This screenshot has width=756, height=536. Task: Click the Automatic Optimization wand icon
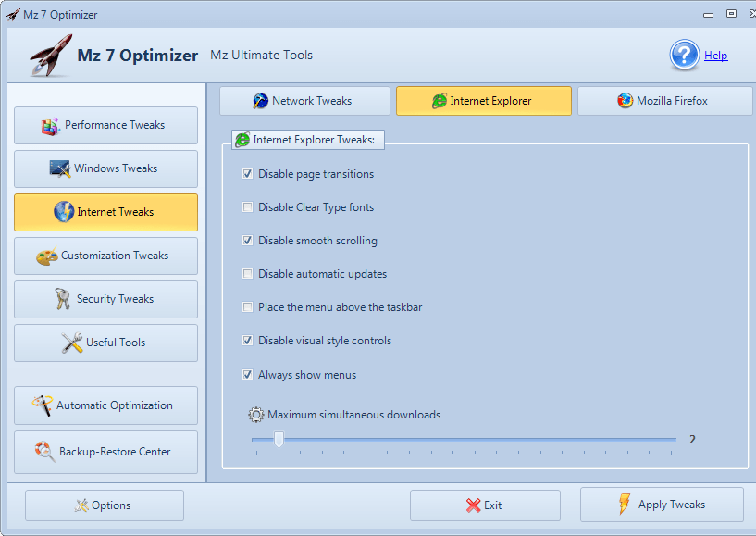43,405
